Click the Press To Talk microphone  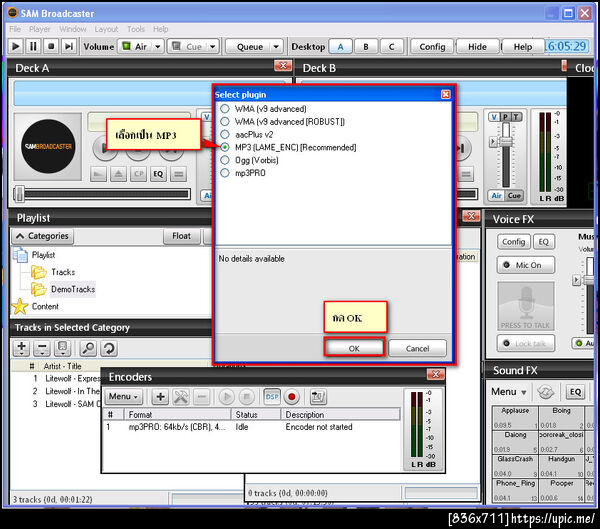tap(526, 306)
